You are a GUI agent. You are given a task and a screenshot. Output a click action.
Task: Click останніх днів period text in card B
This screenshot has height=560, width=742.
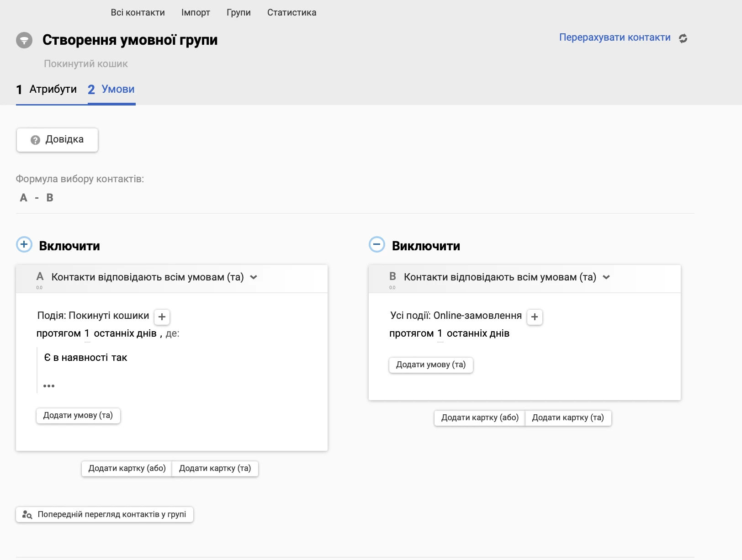(x=478, y=334)
